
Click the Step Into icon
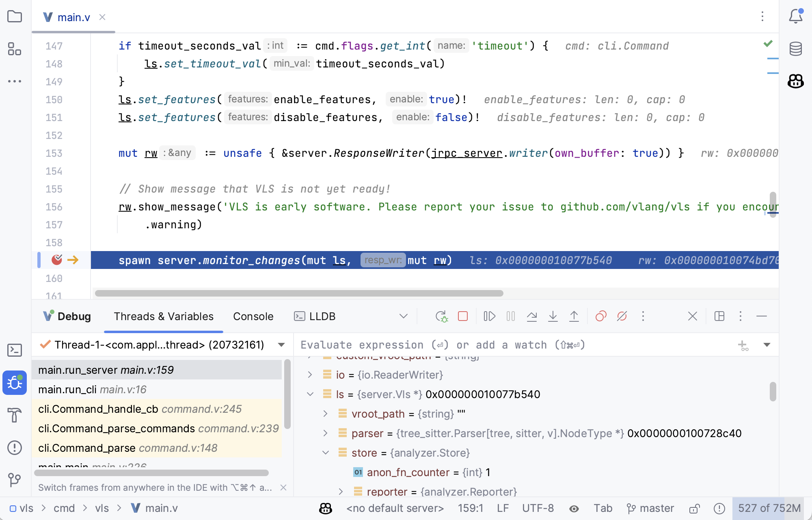coord(553,316)
